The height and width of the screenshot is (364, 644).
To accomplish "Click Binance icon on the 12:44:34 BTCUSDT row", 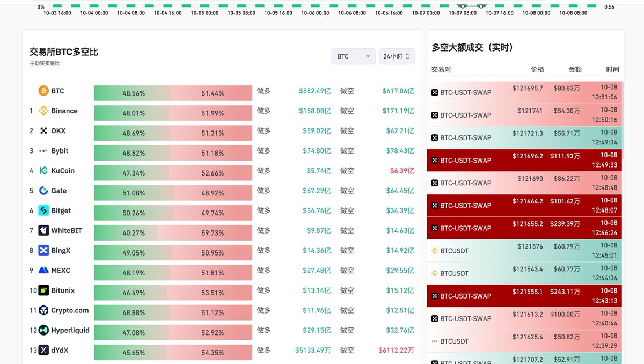I will [435, 273].
